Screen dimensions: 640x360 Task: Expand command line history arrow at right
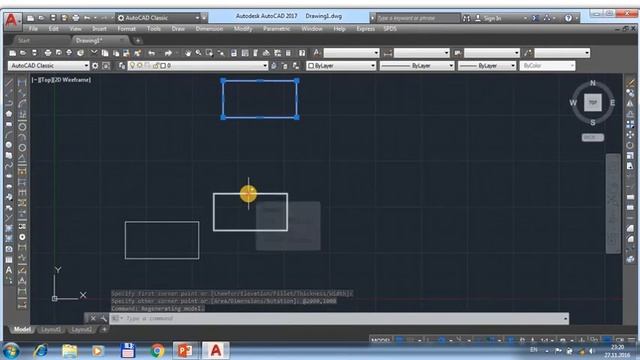pyautogui.click(x=565, y=318)
